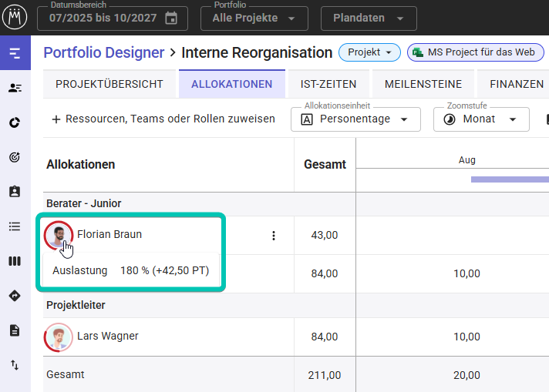Open the Plandaten dropdown
Viewport: 549px width, 392px height.
(369, 18)
